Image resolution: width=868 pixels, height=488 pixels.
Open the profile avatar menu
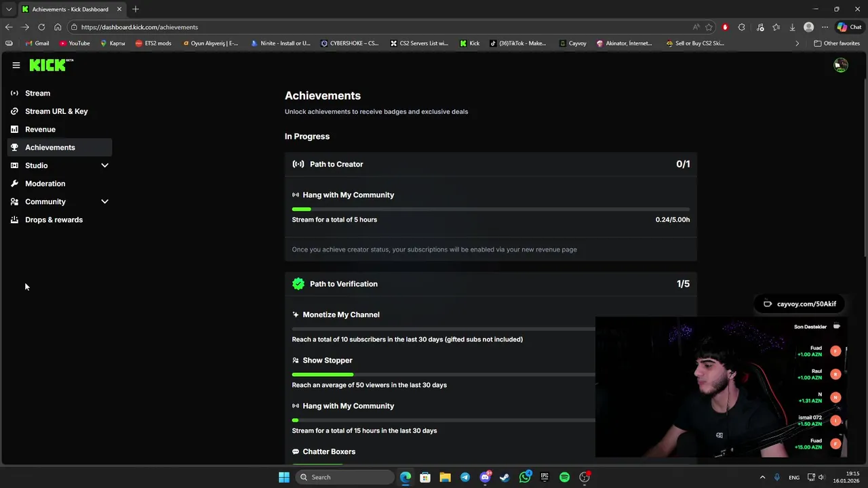(841, 65)
